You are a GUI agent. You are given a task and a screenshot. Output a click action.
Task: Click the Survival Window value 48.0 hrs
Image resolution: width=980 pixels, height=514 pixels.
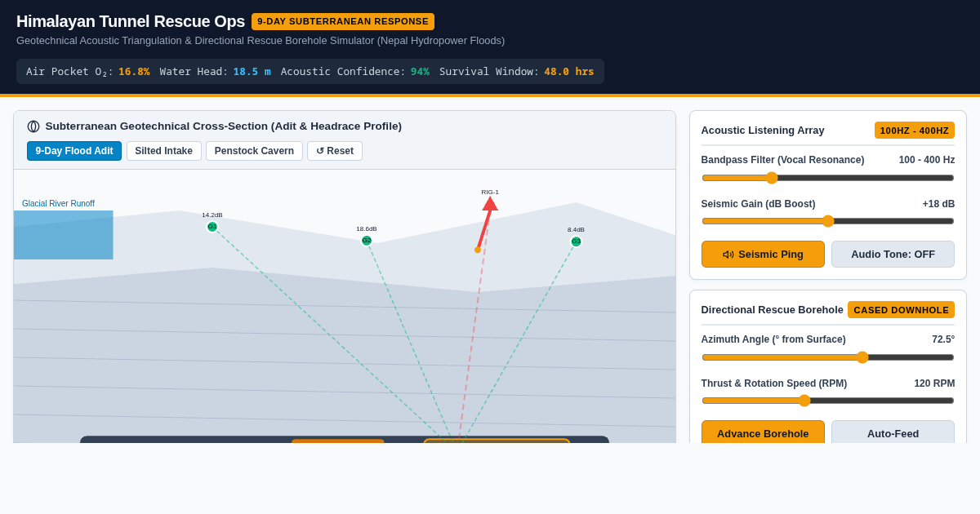[x=569, y=72]
